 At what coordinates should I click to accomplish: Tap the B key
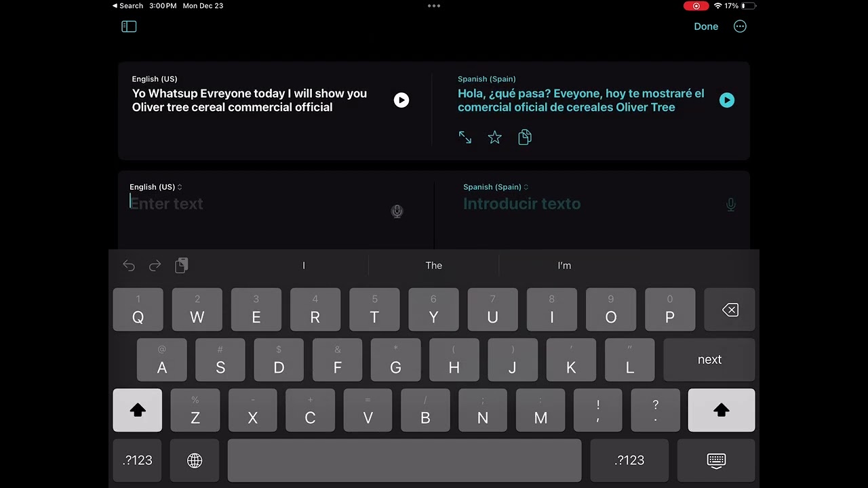tap(426, 410)
